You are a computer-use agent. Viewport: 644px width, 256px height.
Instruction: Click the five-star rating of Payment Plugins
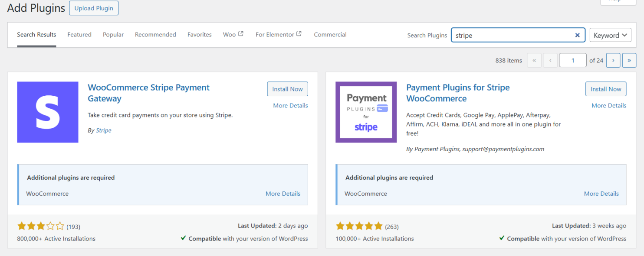point(359,226)
